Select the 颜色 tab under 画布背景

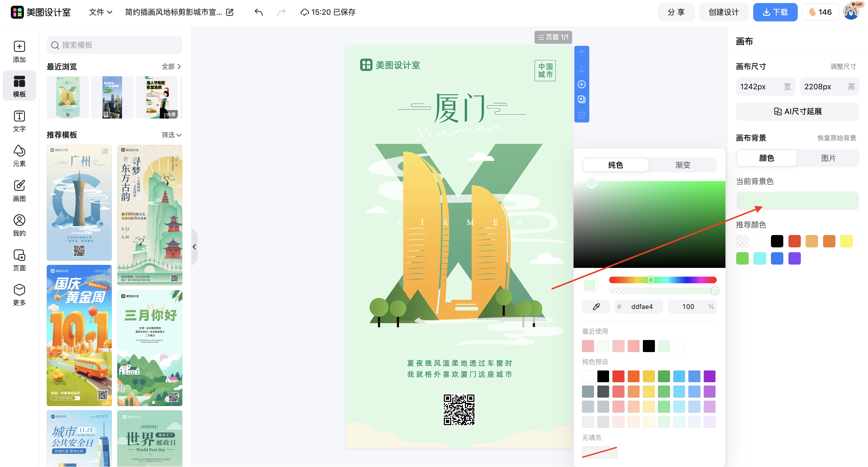click(x=766, y=158)
